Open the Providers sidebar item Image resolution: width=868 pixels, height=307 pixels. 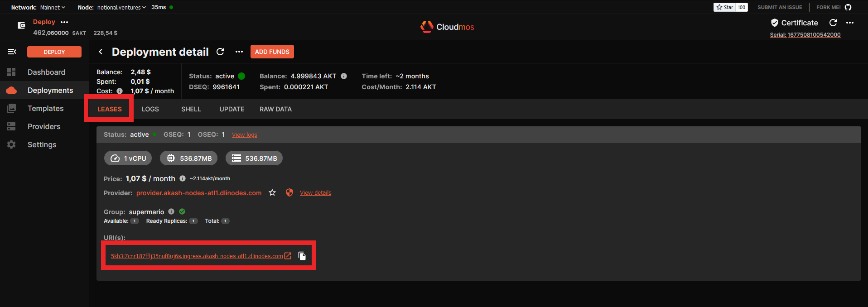(x=44, y=126)
